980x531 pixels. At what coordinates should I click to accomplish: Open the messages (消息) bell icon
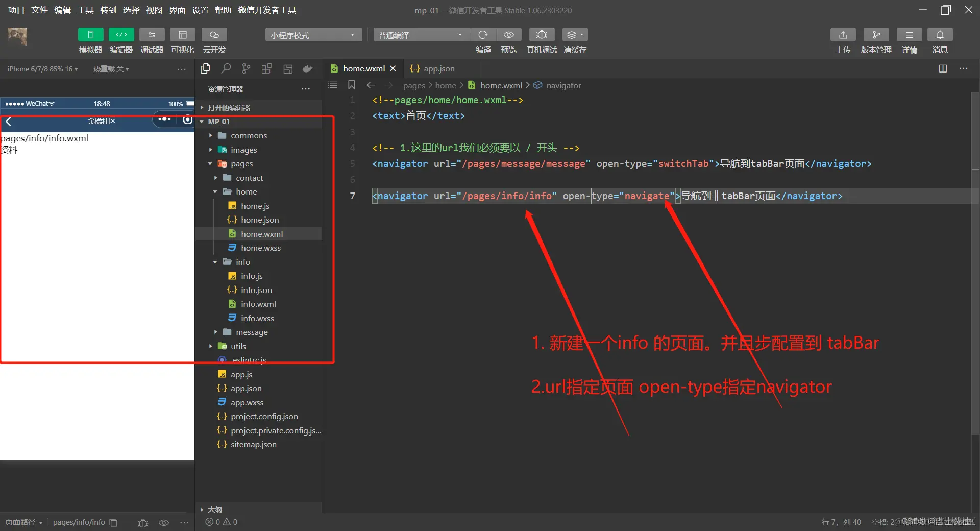coord(940,35)
